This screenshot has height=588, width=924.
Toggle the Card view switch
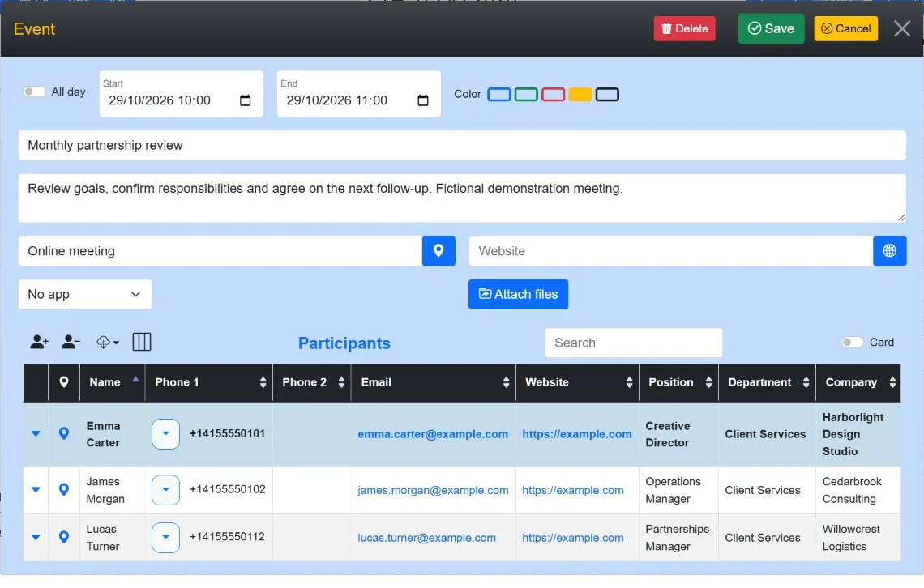(x=852, y=342)
